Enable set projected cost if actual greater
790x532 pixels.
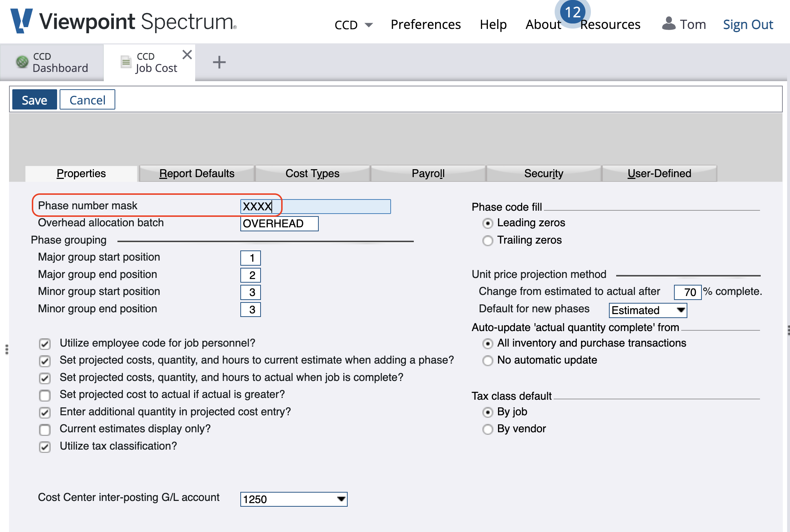click(x=45, y=395)
